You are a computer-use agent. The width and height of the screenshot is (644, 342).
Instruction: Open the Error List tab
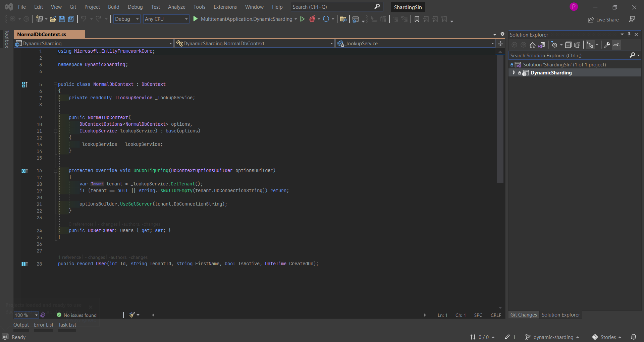(44, 325)
